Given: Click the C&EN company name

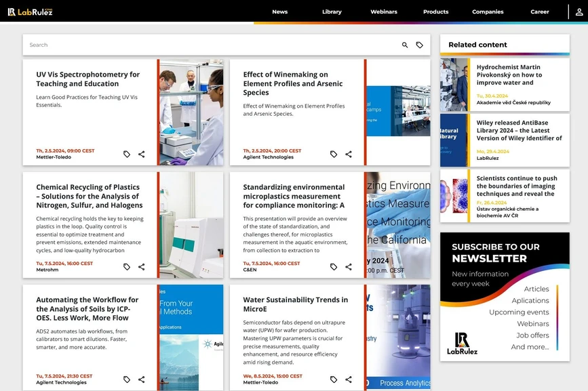Looking at the screenshot, I should [250, 270].
